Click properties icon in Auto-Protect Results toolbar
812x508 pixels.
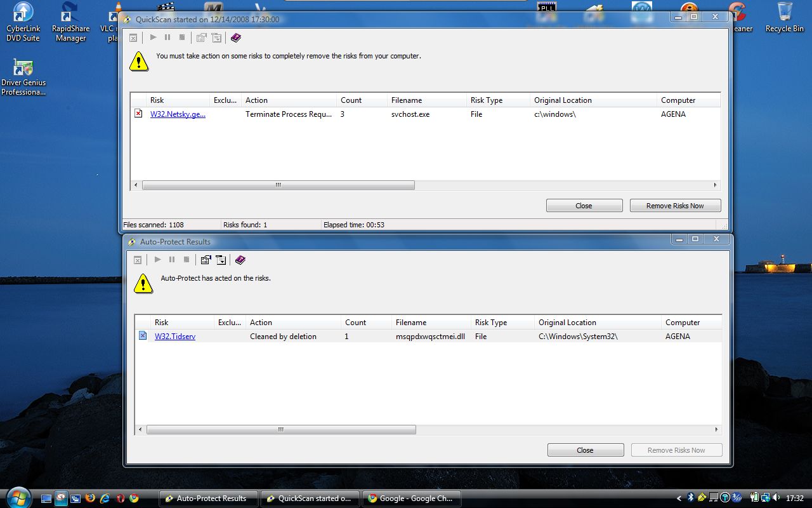(206, 260)
